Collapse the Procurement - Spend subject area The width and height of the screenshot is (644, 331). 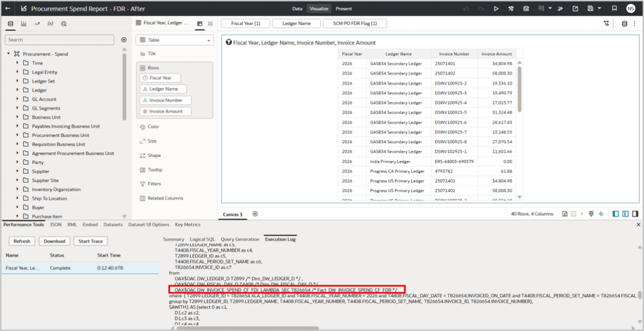[x=8, y=54]
